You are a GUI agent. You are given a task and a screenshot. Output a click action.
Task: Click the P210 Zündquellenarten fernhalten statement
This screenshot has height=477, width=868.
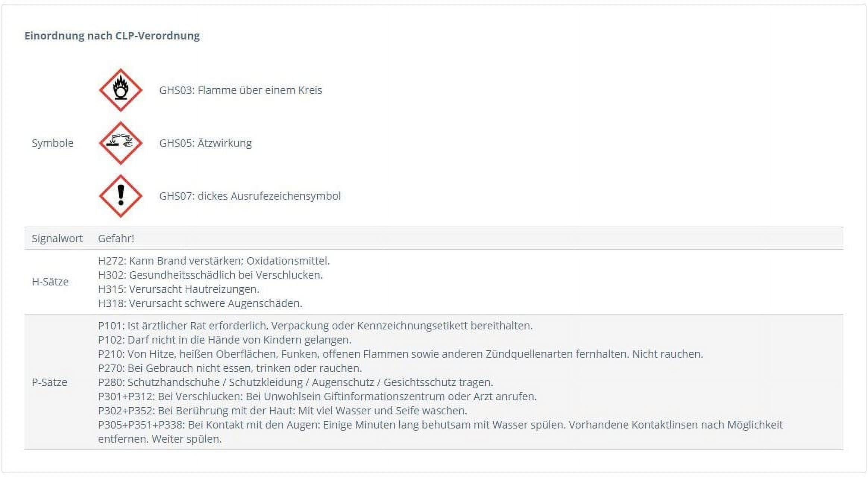point(400,354)
